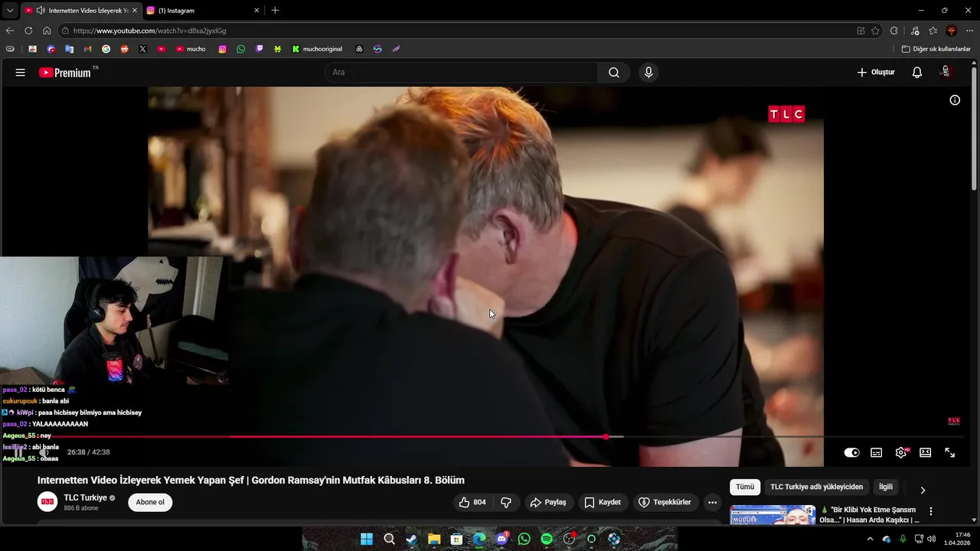
Task: Dislike the video
Action: coord(506,503)
